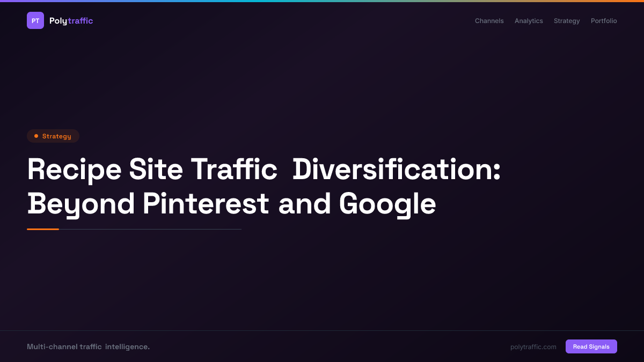Click the purple rounded PT square
Viewport: 644px width, 362px height.
click(35, 20)
